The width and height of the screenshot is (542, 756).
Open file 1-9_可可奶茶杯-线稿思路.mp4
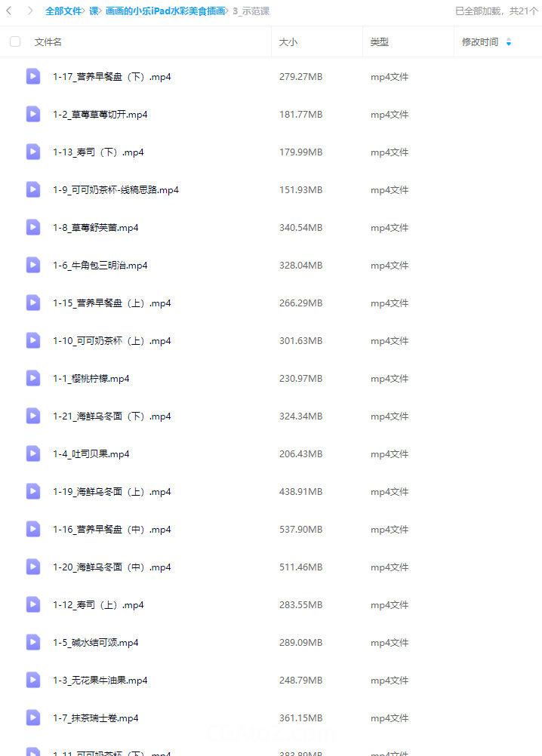115,190
